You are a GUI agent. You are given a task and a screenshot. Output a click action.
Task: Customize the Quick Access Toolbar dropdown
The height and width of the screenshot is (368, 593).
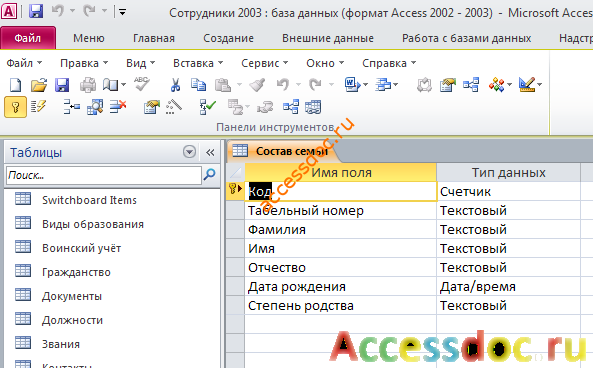[123, 12]
